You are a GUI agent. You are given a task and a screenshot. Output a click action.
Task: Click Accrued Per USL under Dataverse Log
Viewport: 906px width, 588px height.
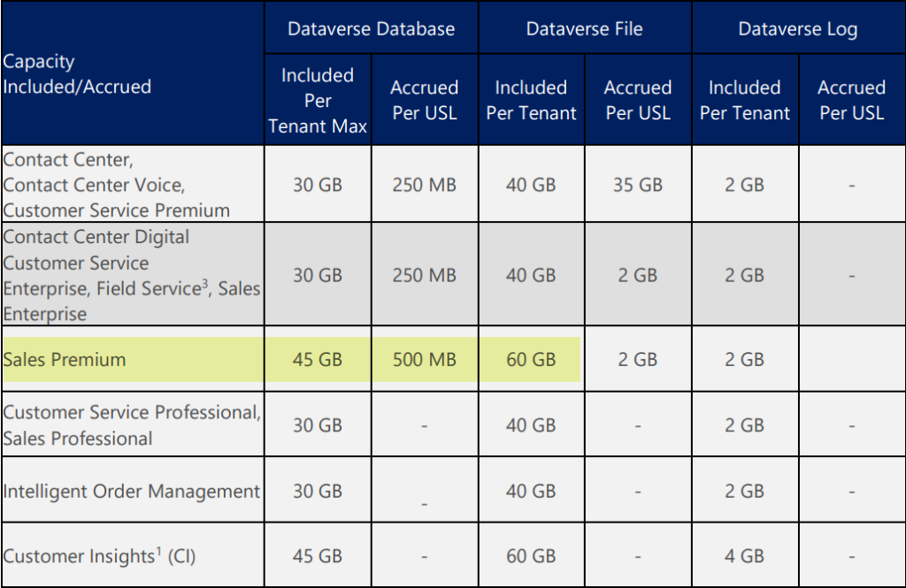pos(850,100)
